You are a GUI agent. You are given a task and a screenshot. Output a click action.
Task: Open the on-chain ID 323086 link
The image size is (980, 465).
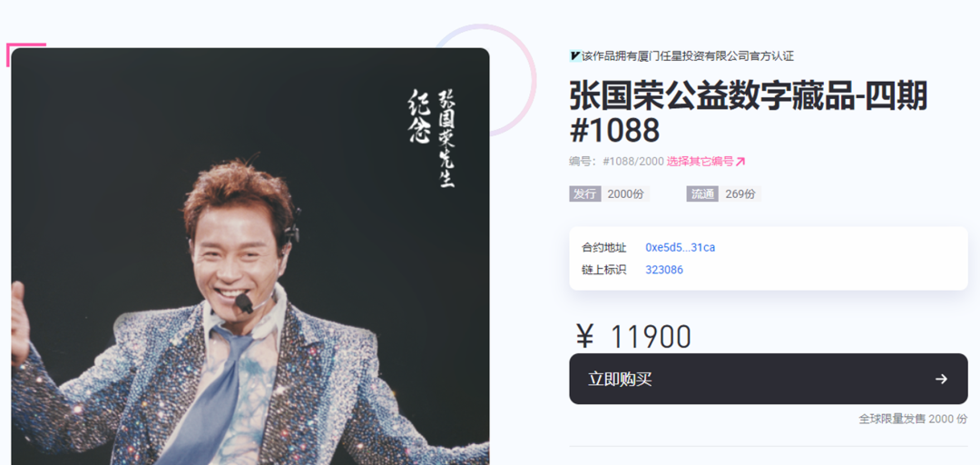(x=663, y=270)
